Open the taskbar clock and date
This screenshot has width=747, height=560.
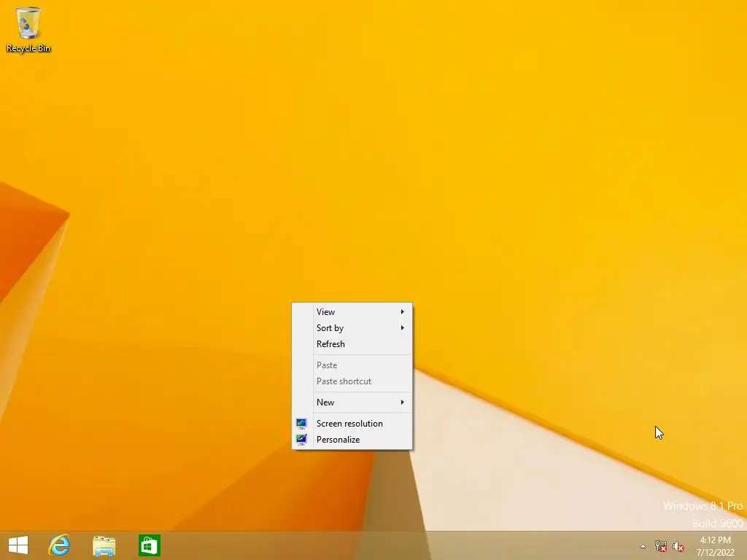715,546
